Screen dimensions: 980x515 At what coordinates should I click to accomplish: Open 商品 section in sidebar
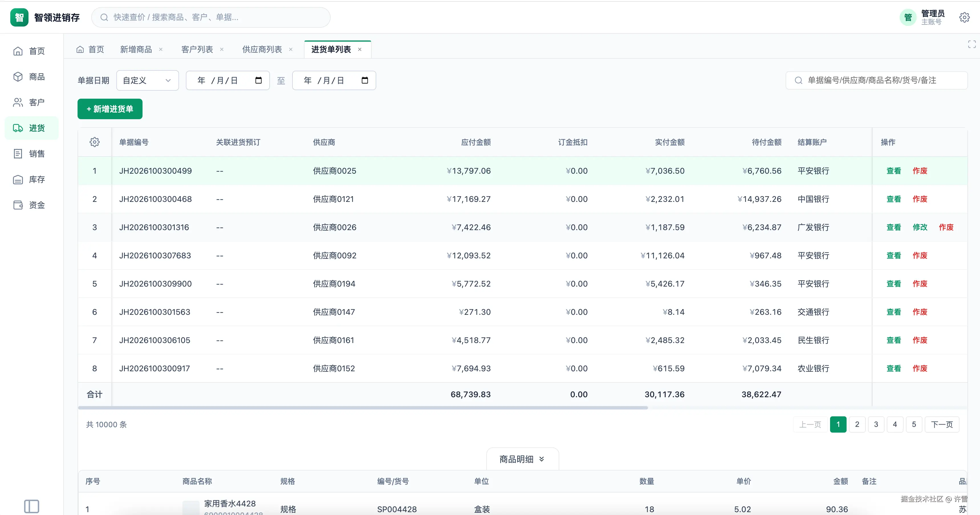pyautogui.click(x=32, y=76)
